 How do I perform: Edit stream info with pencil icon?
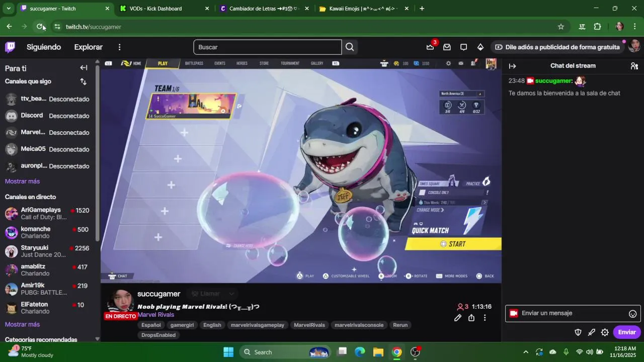458,318
